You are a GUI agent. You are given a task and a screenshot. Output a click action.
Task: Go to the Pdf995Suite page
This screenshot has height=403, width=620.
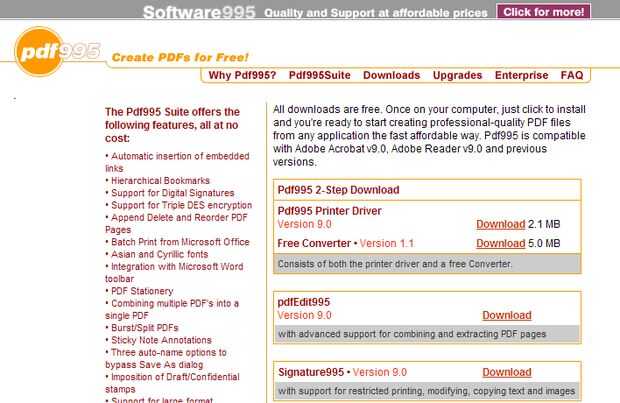[x=319, y=75]
